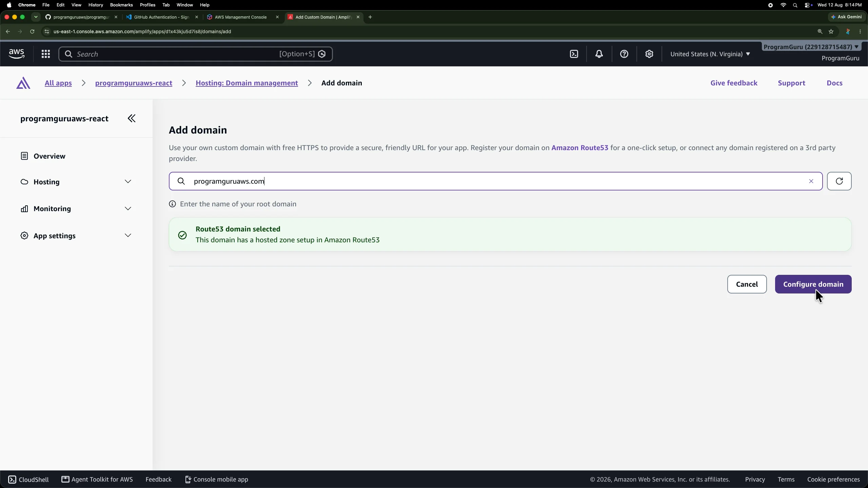This screenshot has width=868, height=488.
Task: Open Hosting: Domain management breadcrumb
Action: click(247, 83)
